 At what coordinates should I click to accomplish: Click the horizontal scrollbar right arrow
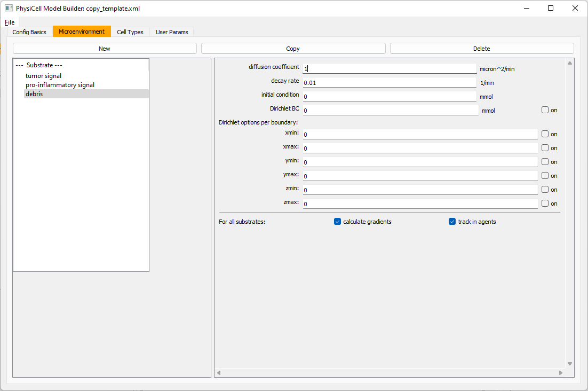coord(560,373)
